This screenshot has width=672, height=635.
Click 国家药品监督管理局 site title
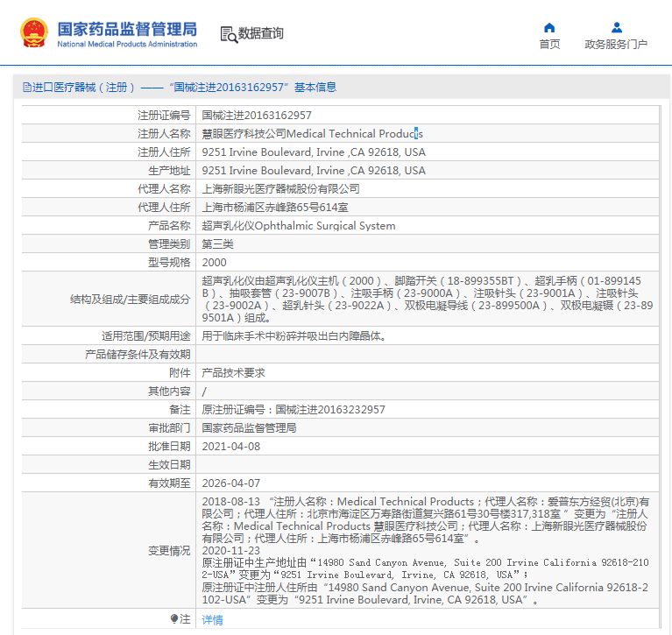pyautogui.click(x=127, y=29)
